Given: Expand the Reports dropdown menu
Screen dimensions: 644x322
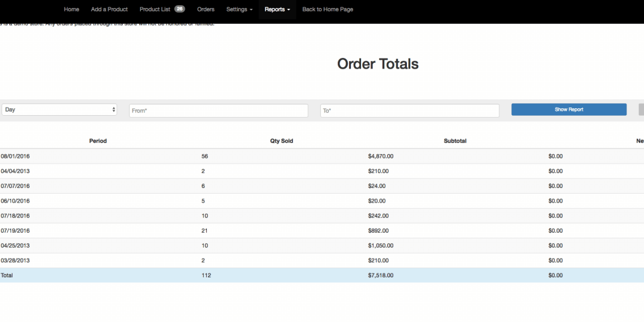Looking at the screenshot, I should click(x=277, y=9).
